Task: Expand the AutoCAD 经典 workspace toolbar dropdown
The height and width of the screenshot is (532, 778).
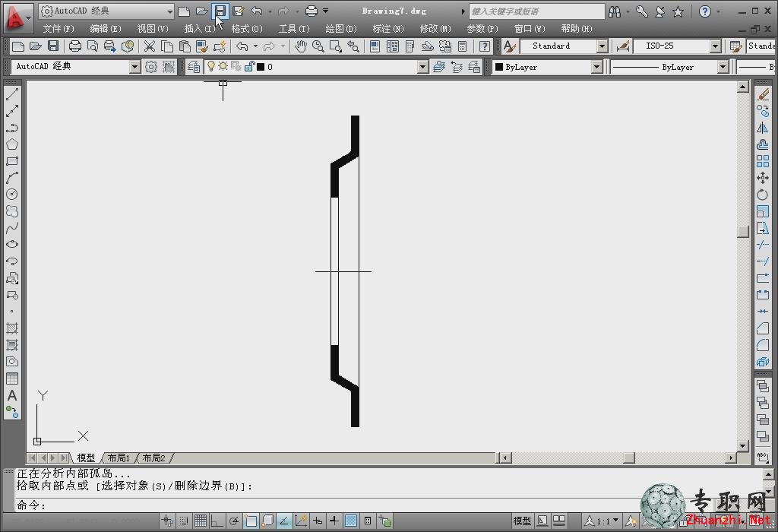Action: point(134,67)
